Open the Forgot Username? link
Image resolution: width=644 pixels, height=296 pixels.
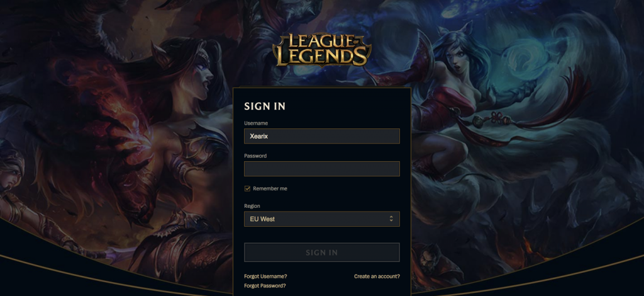pyautogui.click(x=265, y=276)
